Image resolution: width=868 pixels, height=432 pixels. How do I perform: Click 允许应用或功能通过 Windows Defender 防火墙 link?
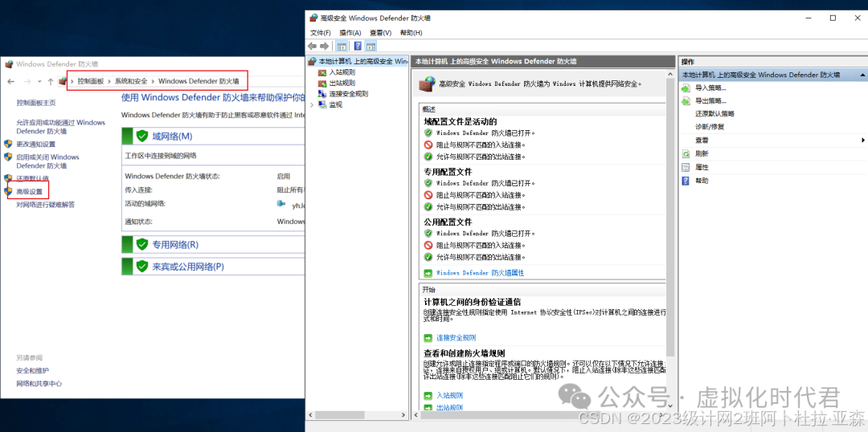[x=61, y=127]
